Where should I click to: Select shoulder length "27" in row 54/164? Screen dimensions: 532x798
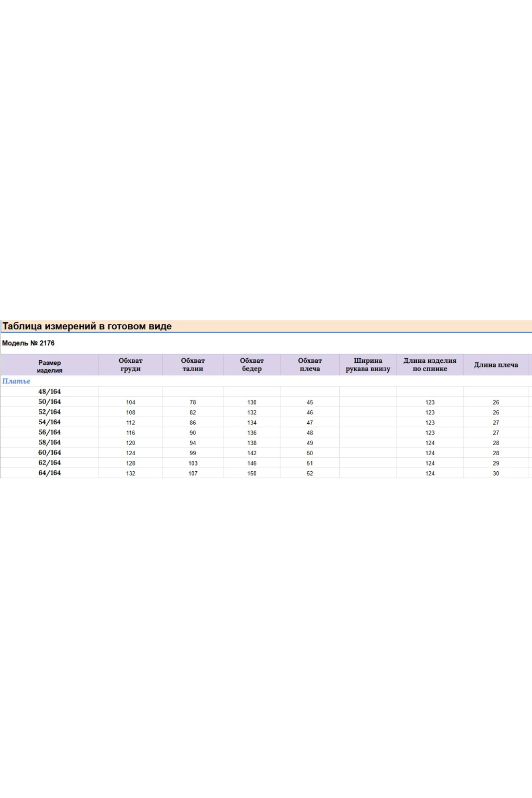(x=496, y=423)
